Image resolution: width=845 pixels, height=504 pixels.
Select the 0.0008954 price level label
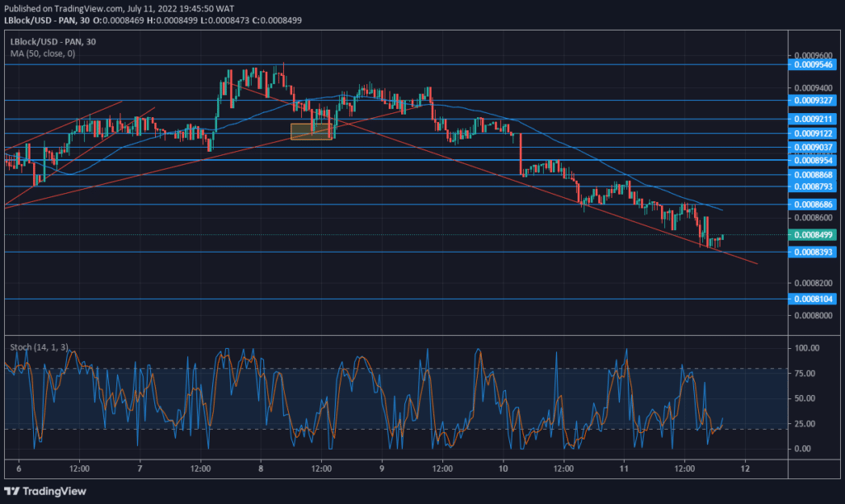(812, 161)
